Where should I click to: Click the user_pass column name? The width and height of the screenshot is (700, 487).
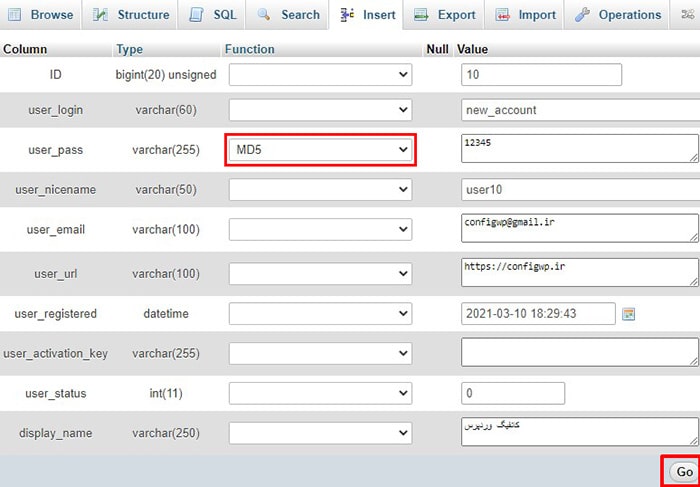pos(55,150)
